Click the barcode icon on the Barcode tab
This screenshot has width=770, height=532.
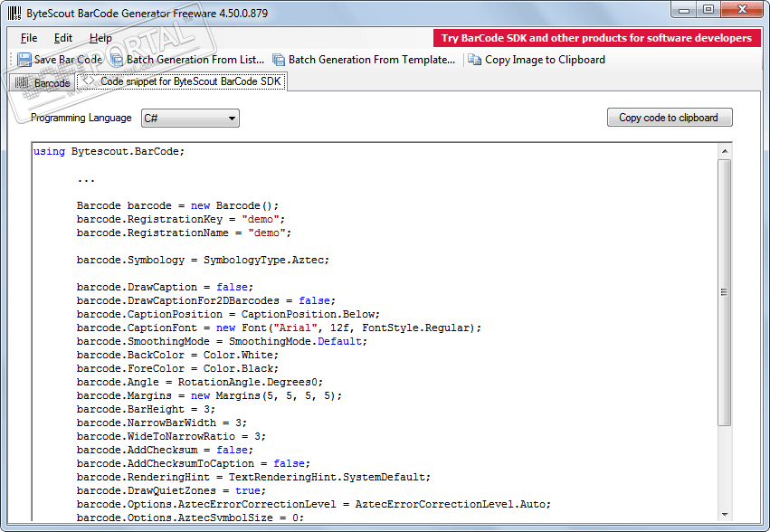coord(22,82)
